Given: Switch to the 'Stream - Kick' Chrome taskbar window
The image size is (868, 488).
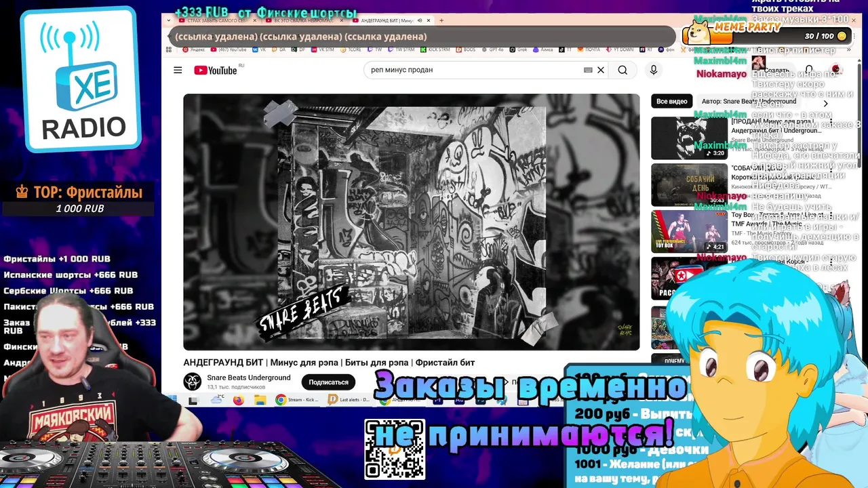Looking at the screenshot, I should coord(297,400).
